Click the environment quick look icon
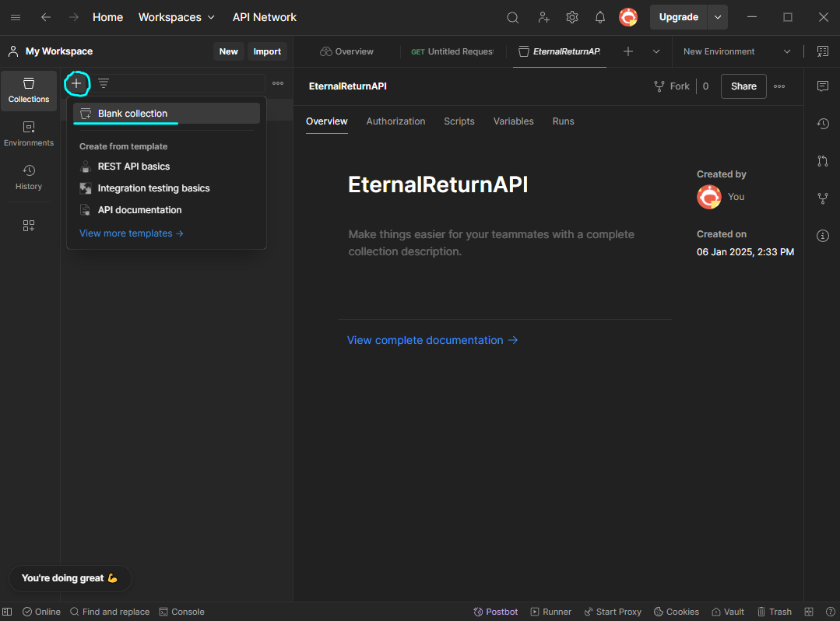 pos(822,51)
